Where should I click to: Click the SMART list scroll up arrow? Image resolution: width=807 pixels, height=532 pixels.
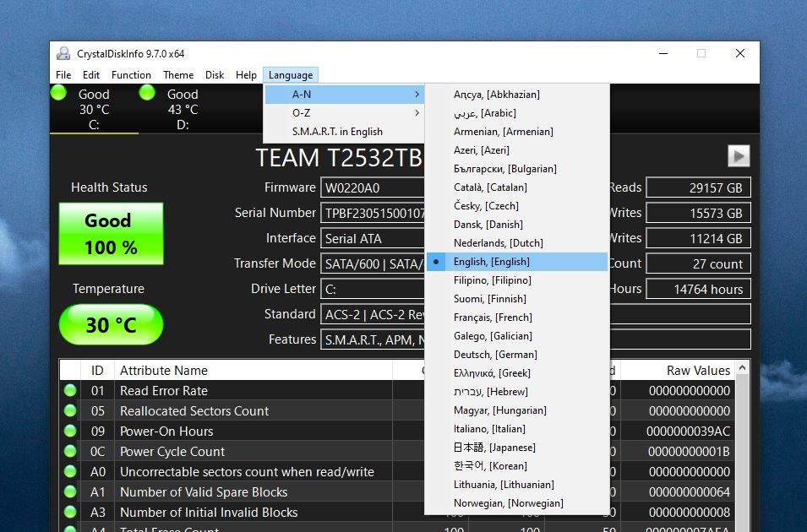(x=742, y=367)
